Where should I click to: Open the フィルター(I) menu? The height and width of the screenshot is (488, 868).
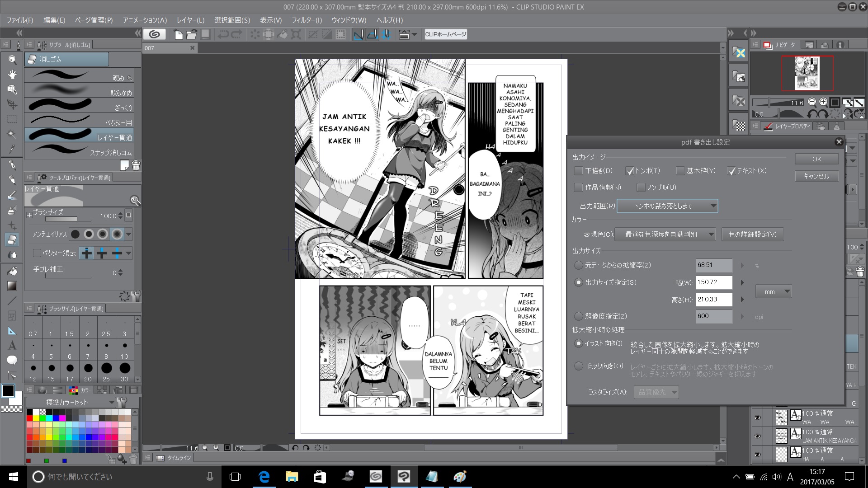tap(307, 20)
